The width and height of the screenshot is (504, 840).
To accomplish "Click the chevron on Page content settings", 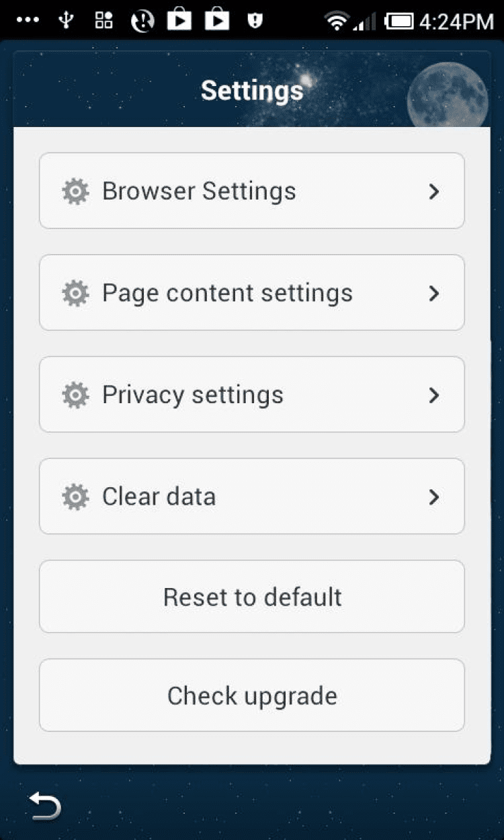I will pos(434,294).
